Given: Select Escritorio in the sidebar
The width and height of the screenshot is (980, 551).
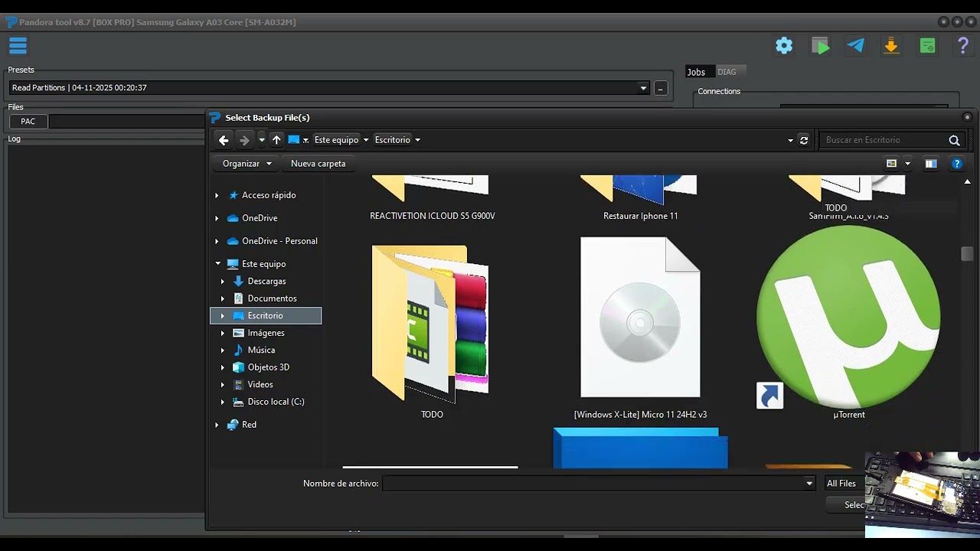Looking at the screenshot, I should pyautogui.click(x=266, y=316).
